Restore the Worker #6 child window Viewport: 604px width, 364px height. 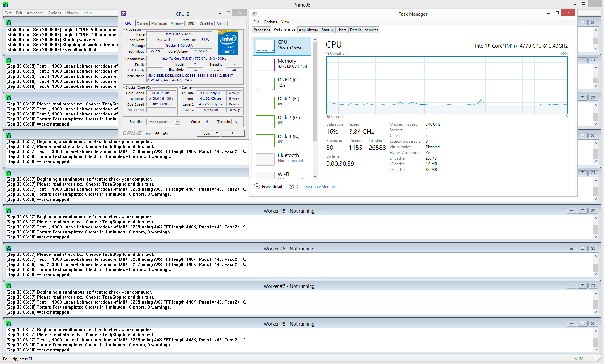pos(582,249)
